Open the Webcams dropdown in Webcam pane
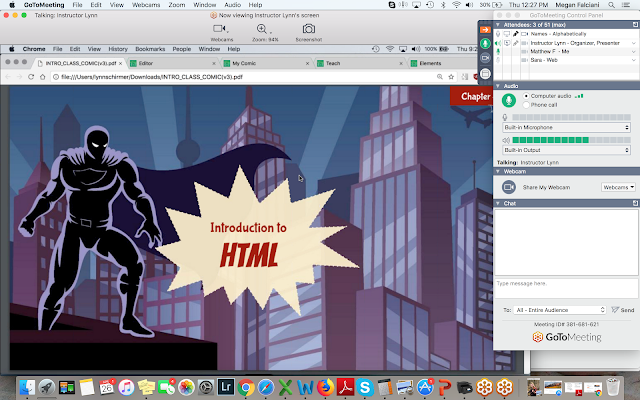The height and width of the screenshot is (400, 640). pyautogui.click(x=618, y=187)
